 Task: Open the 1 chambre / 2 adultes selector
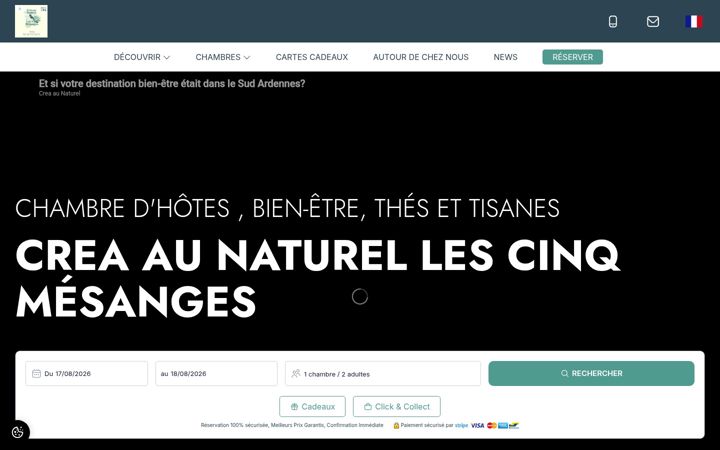pos(383,373)
